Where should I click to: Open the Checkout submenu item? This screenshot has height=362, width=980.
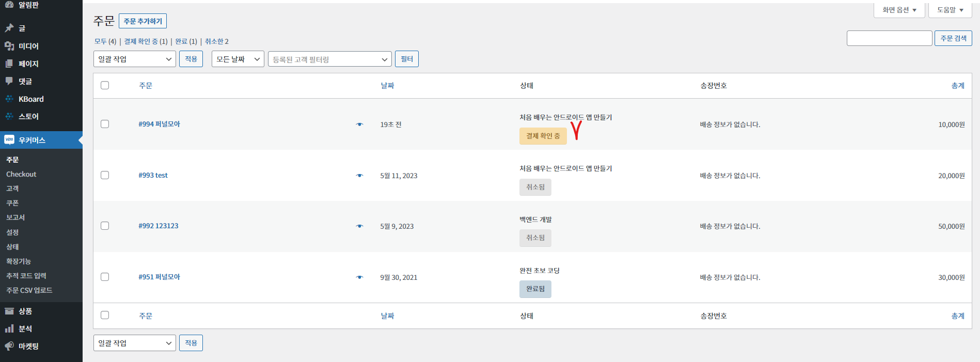pos(21,174)
